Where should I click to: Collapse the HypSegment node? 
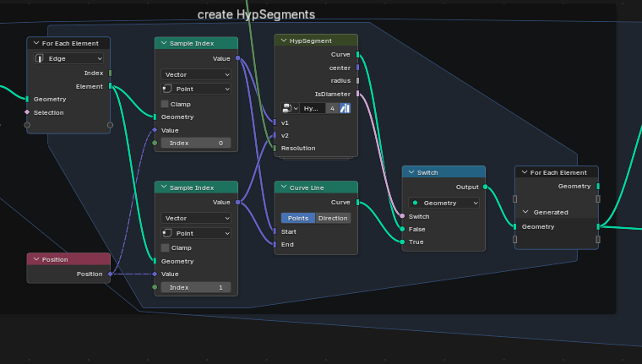[x=283, y=41]
